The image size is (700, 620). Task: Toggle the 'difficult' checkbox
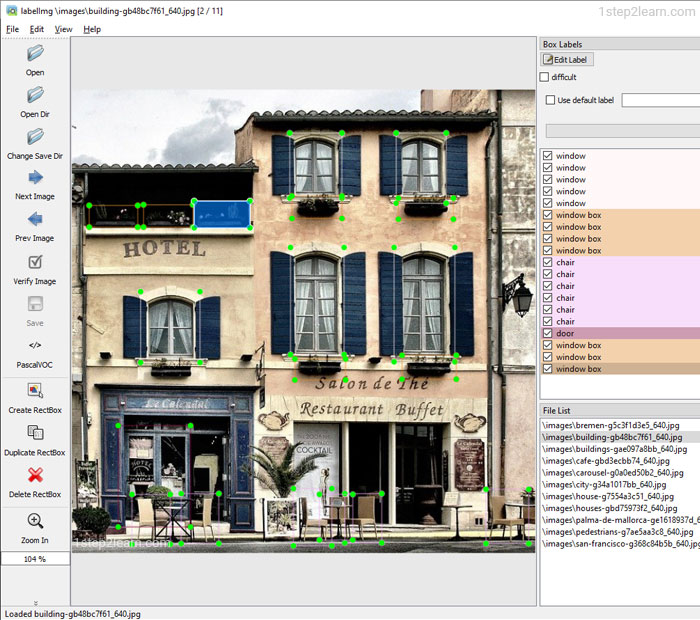[x=545, y=77]
